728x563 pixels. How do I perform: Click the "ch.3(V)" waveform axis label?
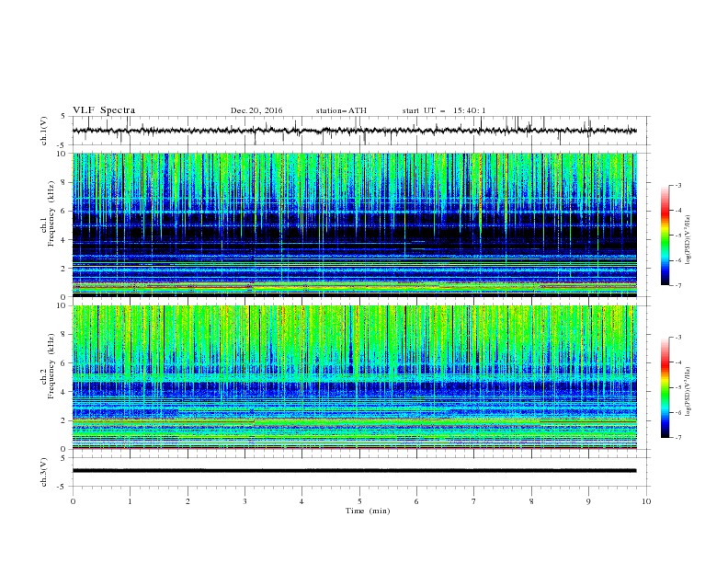[44, 472]
